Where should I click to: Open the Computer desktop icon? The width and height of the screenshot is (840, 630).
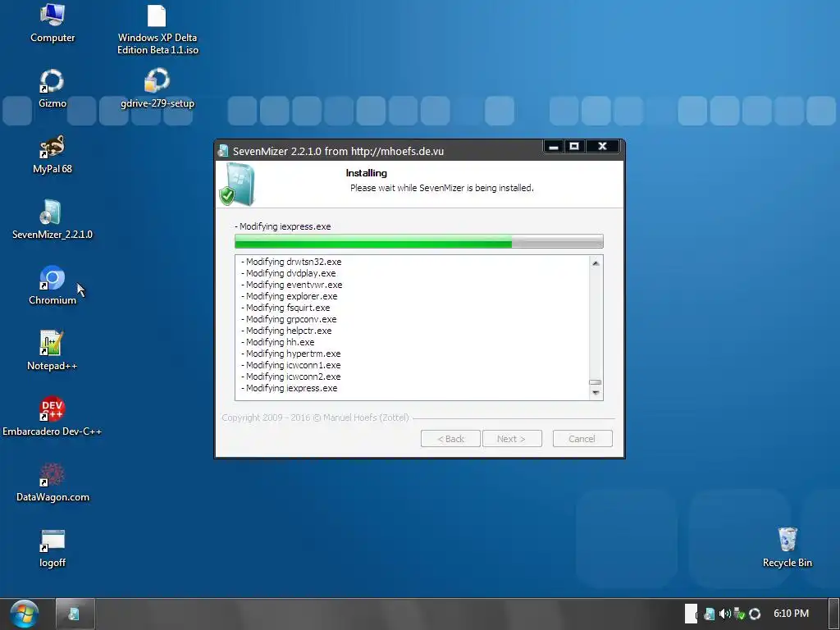[52, 24]
